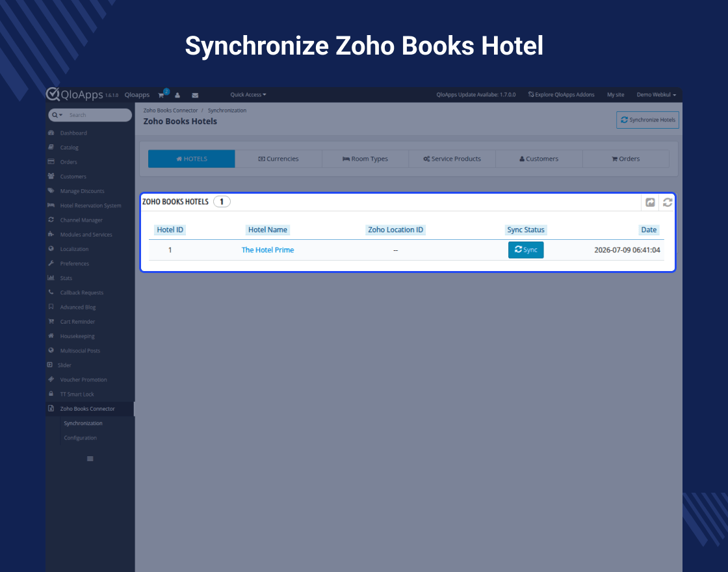Click the Localization globe icon

[51, 249]
